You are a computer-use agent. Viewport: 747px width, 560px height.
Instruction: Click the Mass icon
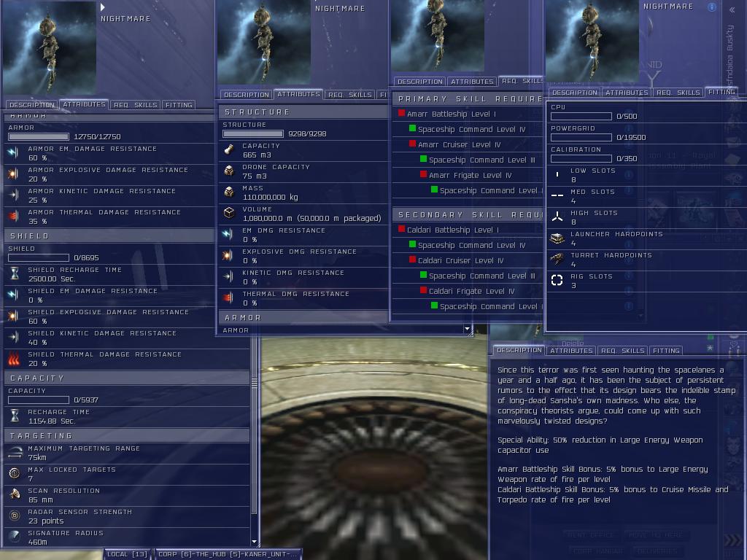(x=229, y=192)
